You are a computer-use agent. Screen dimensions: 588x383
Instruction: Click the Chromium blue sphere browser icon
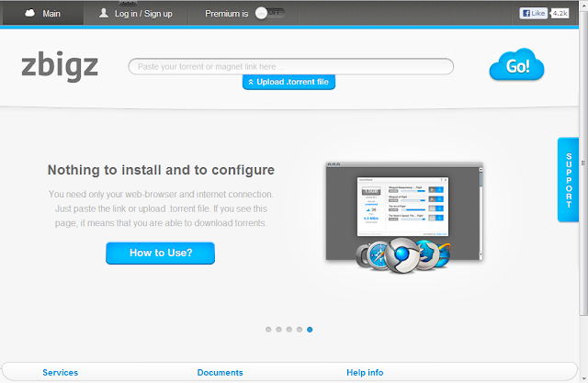coord(401,254)
